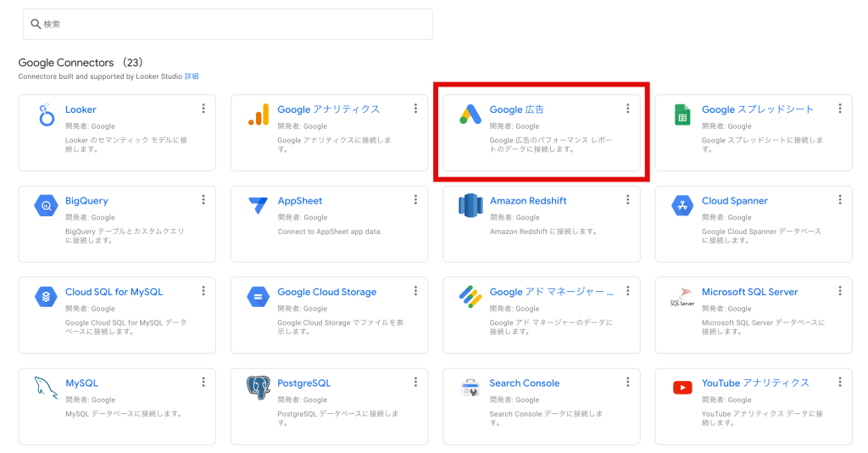This screenshot has width=868, height=453.
Task: Select the PostgreSQL connector title
Action: click(304, 383)
